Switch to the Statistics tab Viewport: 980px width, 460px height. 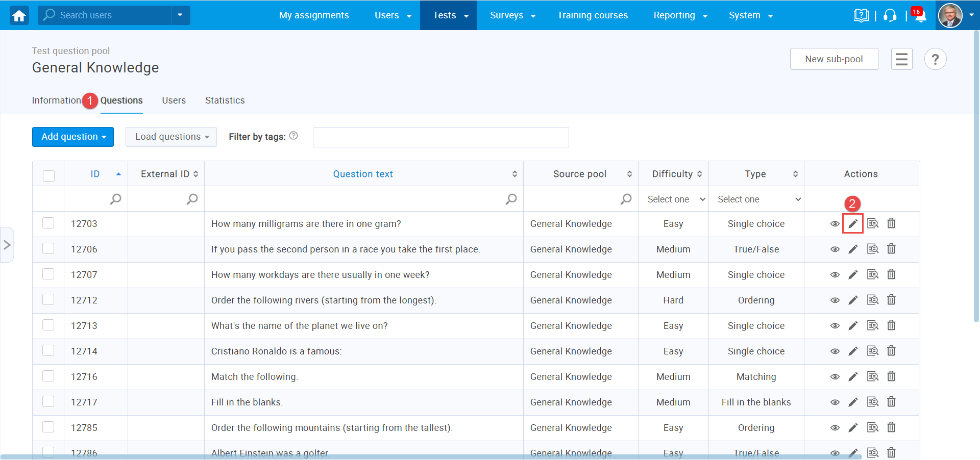225,100
